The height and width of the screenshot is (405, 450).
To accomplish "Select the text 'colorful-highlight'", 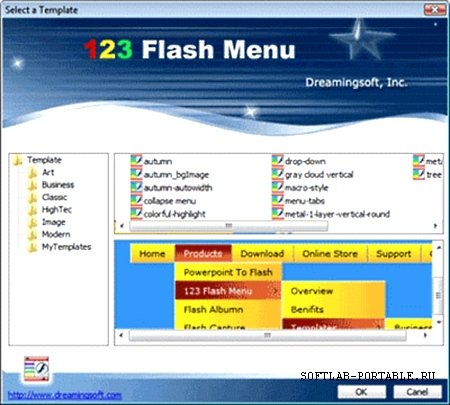I will pyautogui.click(x=175, y=214).
